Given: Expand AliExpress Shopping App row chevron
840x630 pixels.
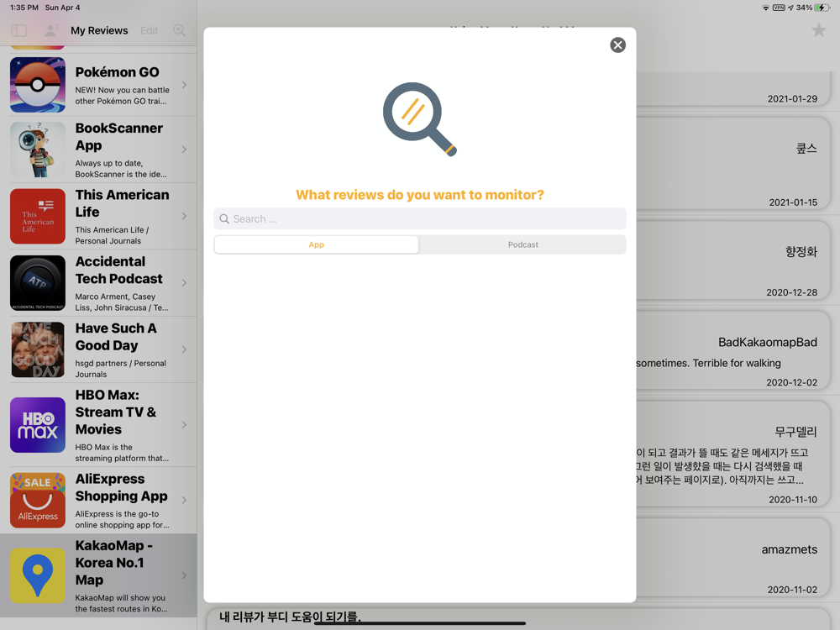Looking at the screenshot, I should pyautogui.click(x=184, y=500).
